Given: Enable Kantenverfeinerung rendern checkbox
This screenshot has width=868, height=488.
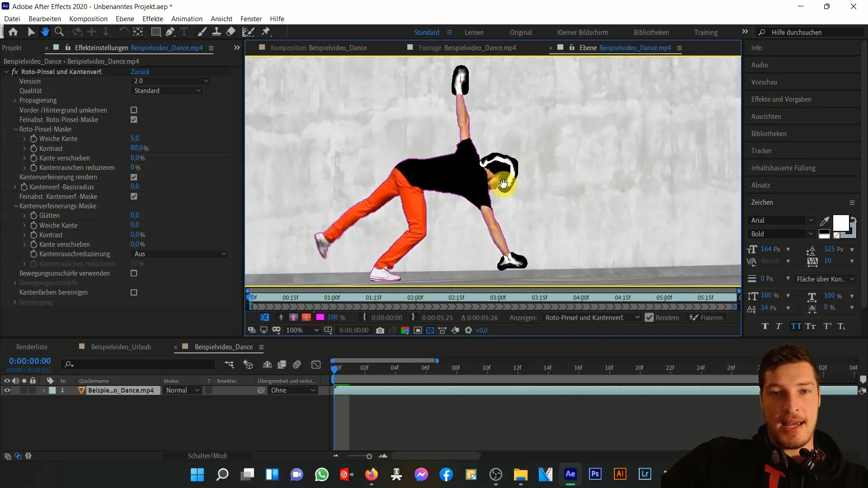Looking at the screenshot, I should pyautogui.click(x=134, y=177).
